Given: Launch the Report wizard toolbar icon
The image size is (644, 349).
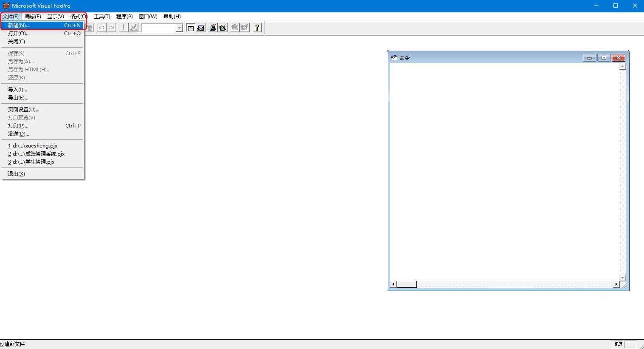Looking at the screenshot, I should point(222,28).
